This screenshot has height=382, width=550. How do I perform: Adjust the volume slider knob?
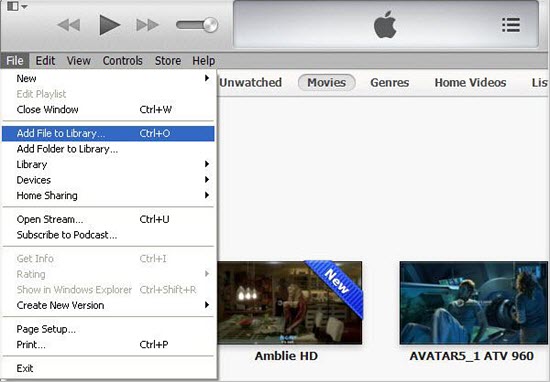click(x=210, y=25)
